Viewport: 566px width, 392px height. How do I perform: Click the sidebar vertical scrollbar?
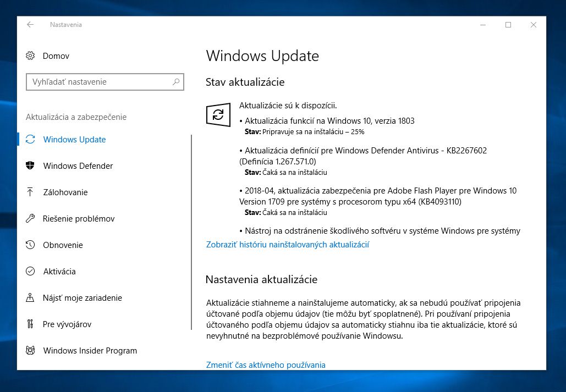coord(191,232)
